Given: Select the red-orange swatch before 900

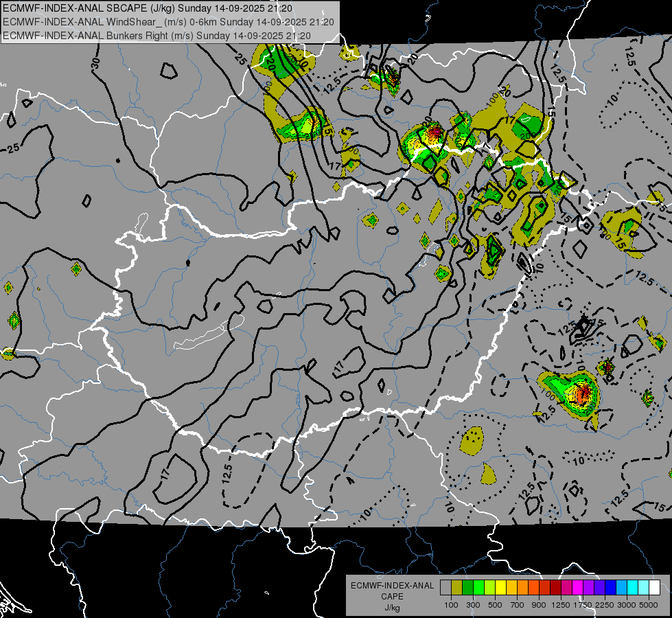Looking at the screenshot, I should pyautogui.click(x=534, y=588).
